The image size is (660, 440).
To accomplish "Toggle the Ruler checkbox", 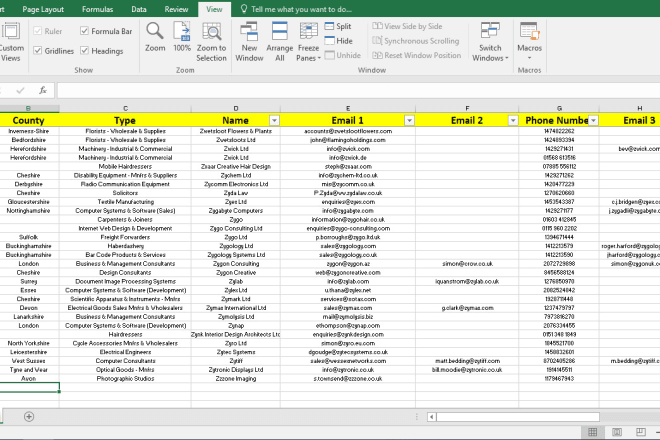I will (37, 31).
